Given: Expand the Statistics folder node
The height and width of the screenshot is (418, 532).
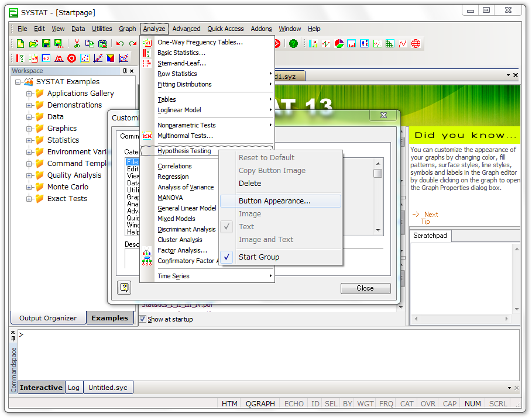Looking at the screenshot, I should pyautogui.click(x=29, y=140).
